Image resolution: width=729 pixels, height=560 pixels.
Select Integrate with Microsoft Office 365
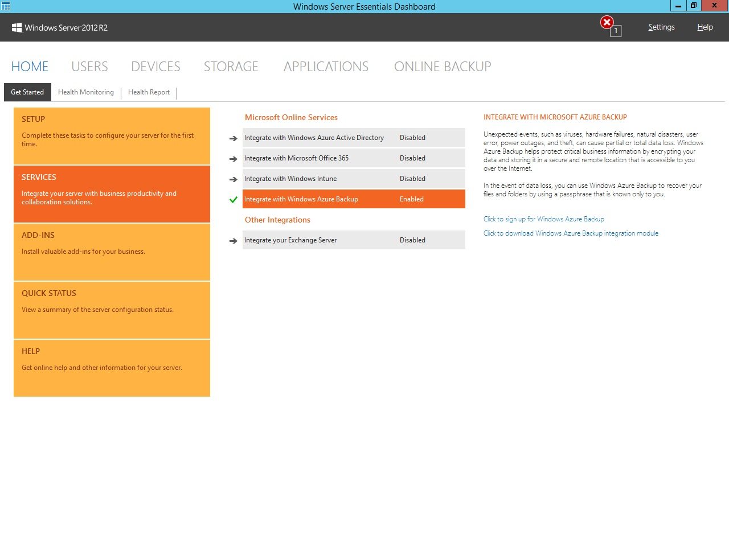[x=354, y=158]
